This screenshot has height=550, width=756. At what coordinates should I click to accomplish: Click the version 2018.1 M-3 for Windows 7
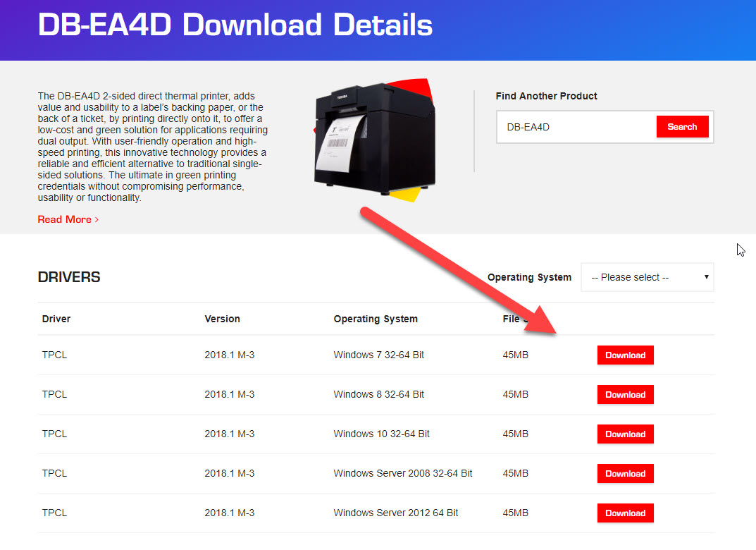pos(230,355)
